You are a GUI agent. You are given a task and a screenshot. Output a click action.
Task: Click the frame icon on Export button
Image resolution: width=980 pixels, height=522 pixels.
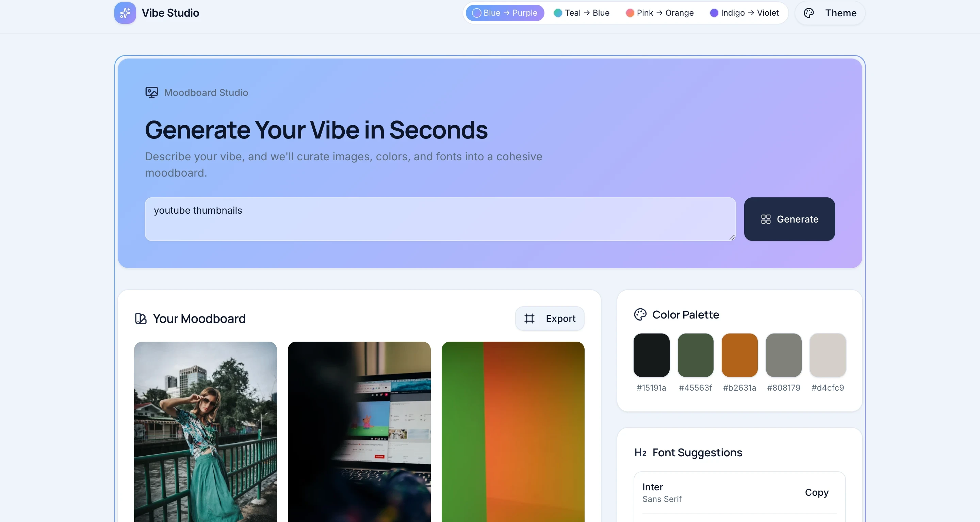[529, 319]
